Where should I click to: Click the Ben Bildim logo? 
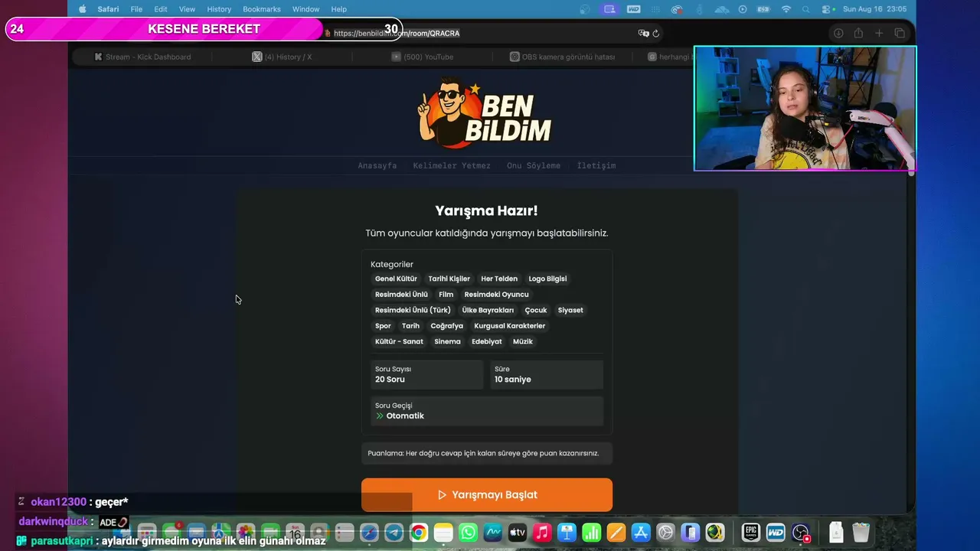pyautogui.click(x=485, y=112)
